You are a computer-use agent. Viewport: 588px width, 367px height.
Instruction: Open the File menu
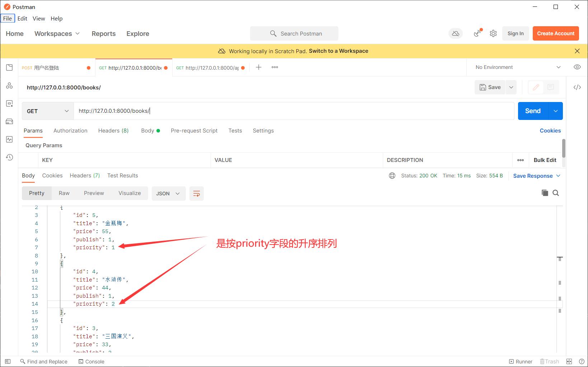click(x=8, y=18)
